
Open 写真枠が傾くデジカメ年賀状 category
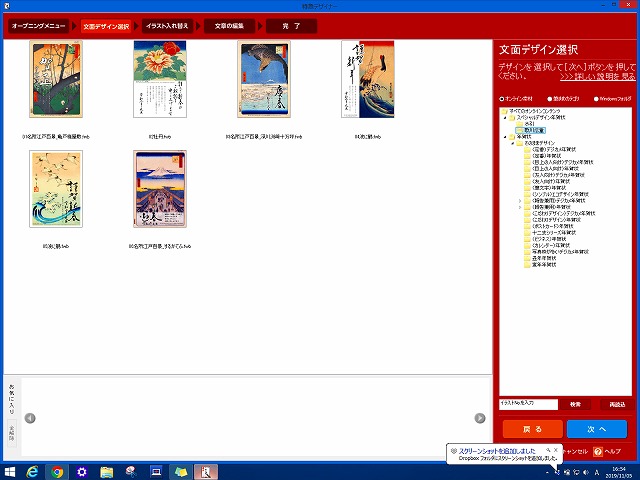(x=560, y=252)
